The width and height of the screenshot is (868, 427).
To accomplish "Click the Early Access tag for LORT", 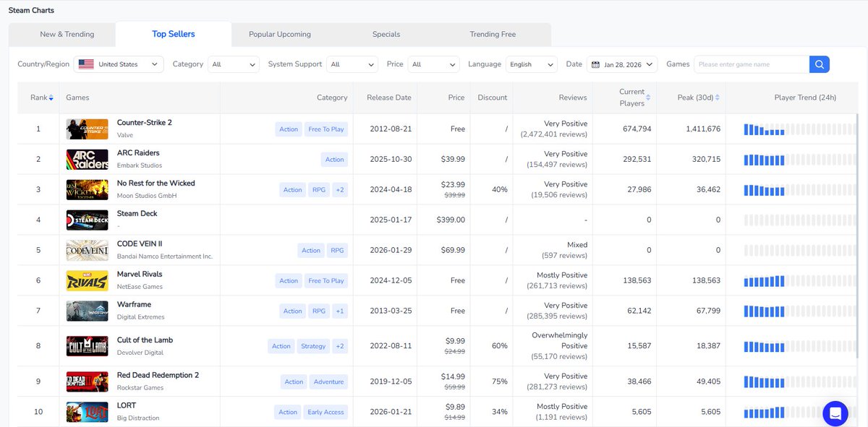I will [x=325, y=412].
